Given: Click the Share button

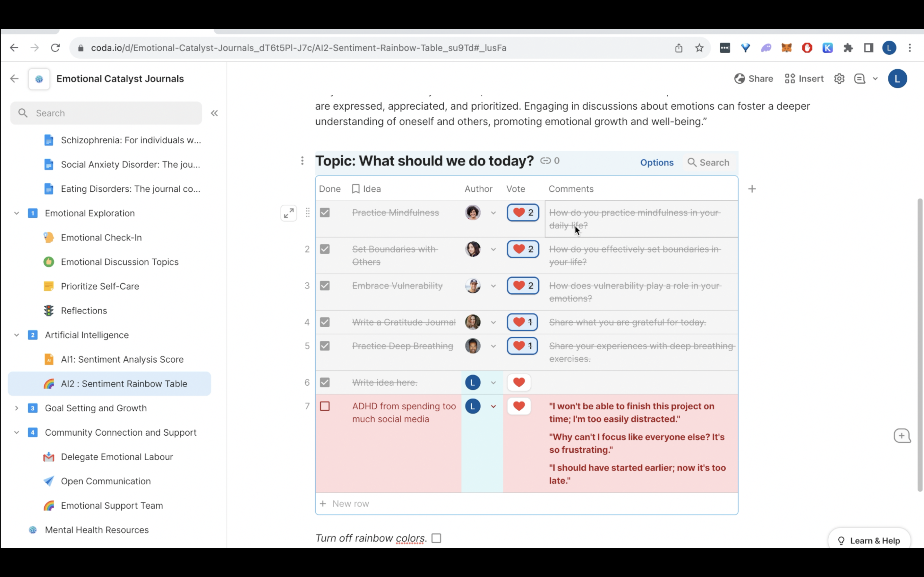Looking at the screenshot, I should (x=753, y=79).
